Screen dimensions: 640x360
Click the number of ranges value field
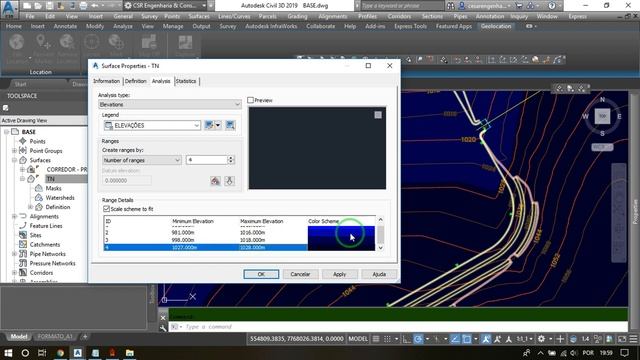click(x=207, y=160)
